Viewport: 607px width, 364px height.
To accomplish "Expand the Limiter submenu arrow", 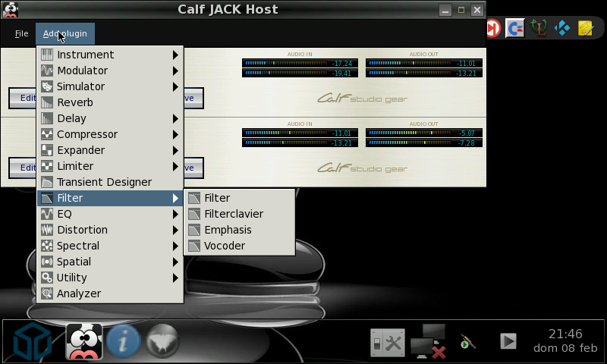I will click(x=175, y=166).
